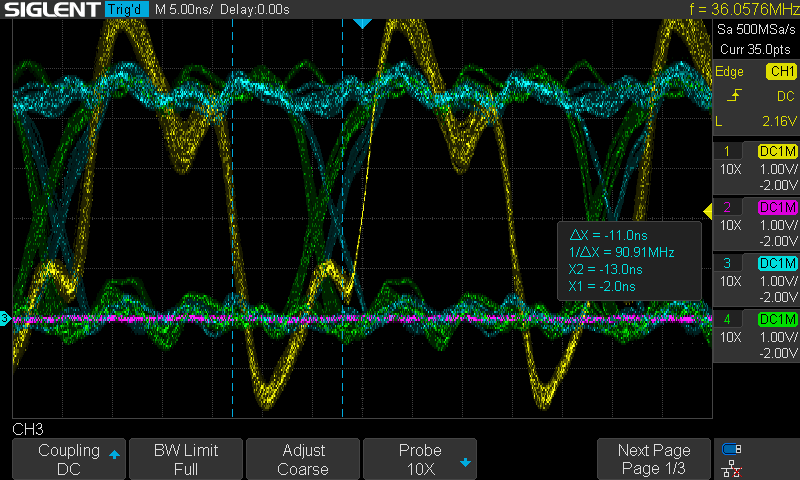This screenshot has height=480, width=800.
Task: Click the blue trigger position triangle at top
Action: click(x=362, y=22)
